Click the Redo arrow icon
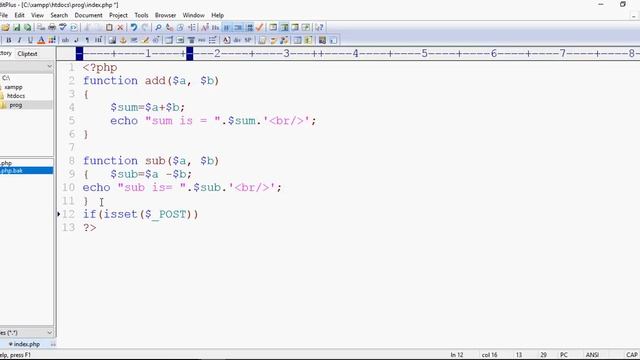This screenshot has width=640, height=360. pyautogui.click(x=145, y=27)
